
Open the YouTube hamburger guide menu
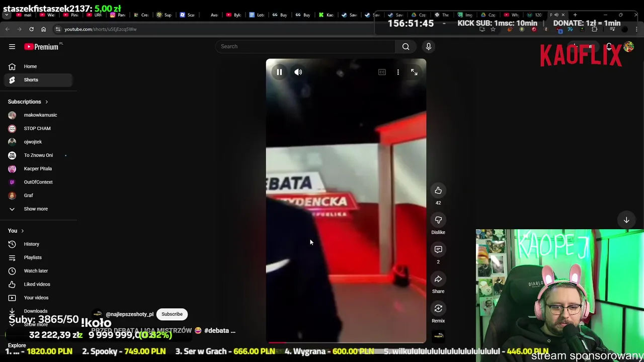12,47
